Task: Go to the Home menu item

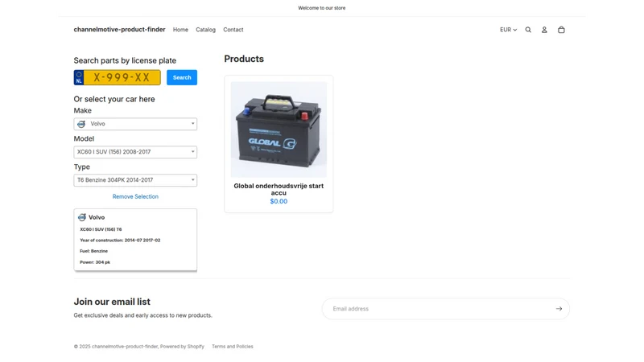Action: [x=180, y=30]
